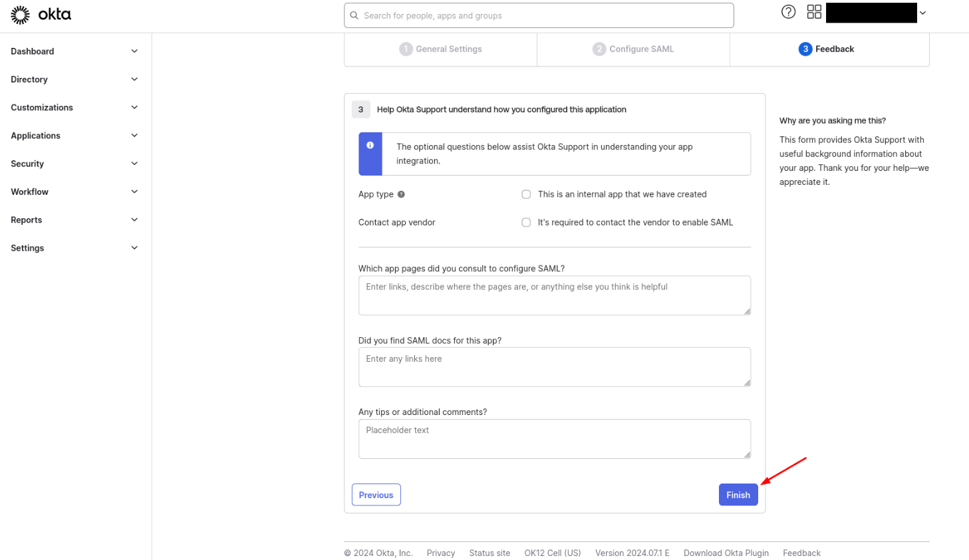The image size is (969, 560).
Task: Open the Download Okta Plugin link
Action: pyautogui.click(x=726, y=553)
